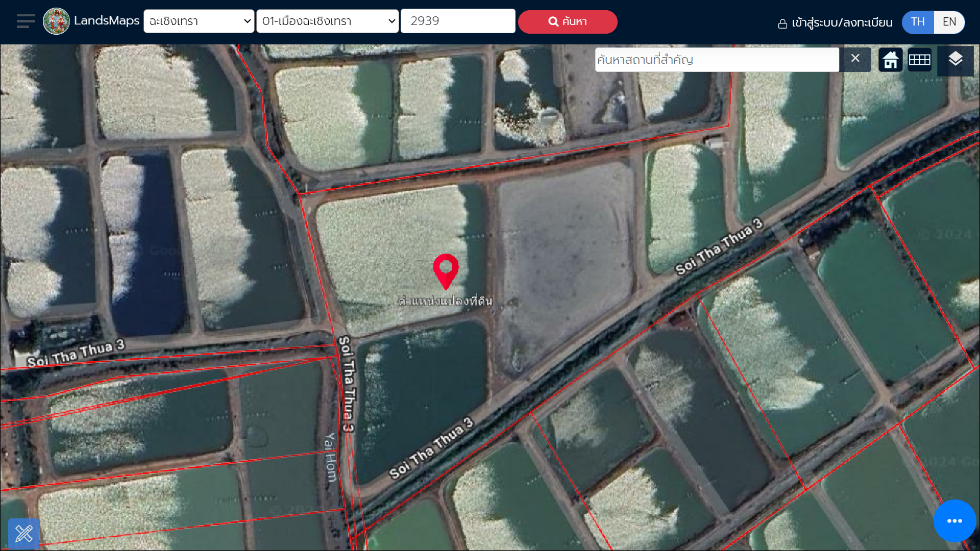The width and height of the screenshot is (980, 551).
Task: Expand the district dropdown 01-เมืองฉะเชิงเทรา
Action: coord(327,21)
